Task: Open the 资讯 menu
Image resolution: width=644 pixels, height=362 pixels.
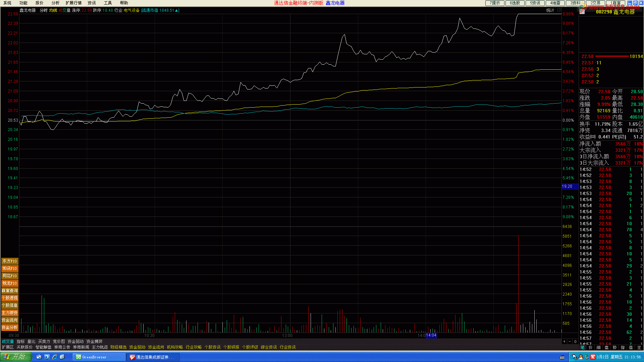Action: [92, 3]
